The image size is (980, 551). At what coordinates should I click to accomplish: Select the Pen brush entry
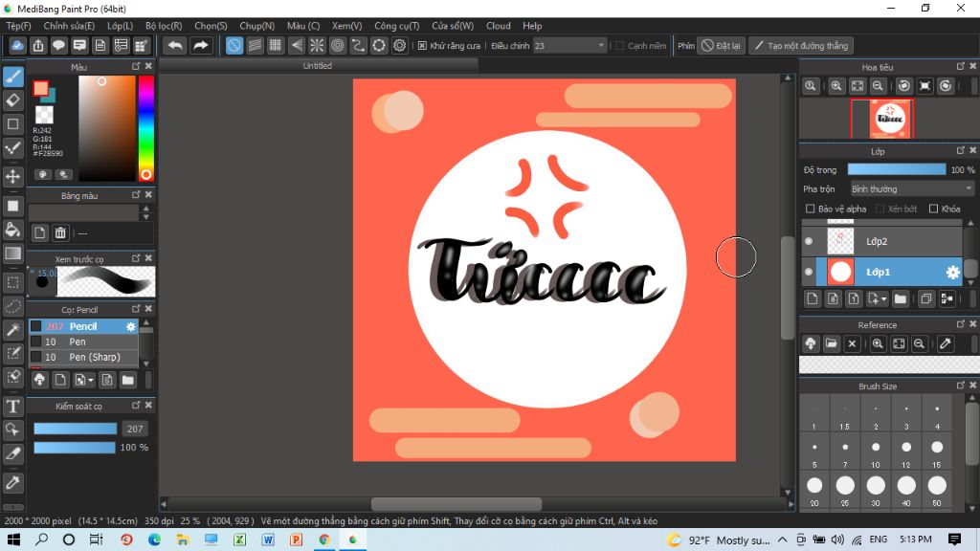point(83,342)
